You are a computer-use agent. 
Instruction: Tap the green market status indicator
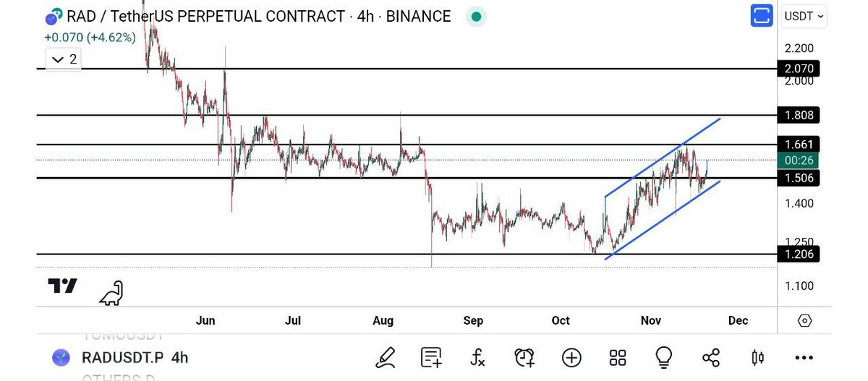click(x=475, y=17)
